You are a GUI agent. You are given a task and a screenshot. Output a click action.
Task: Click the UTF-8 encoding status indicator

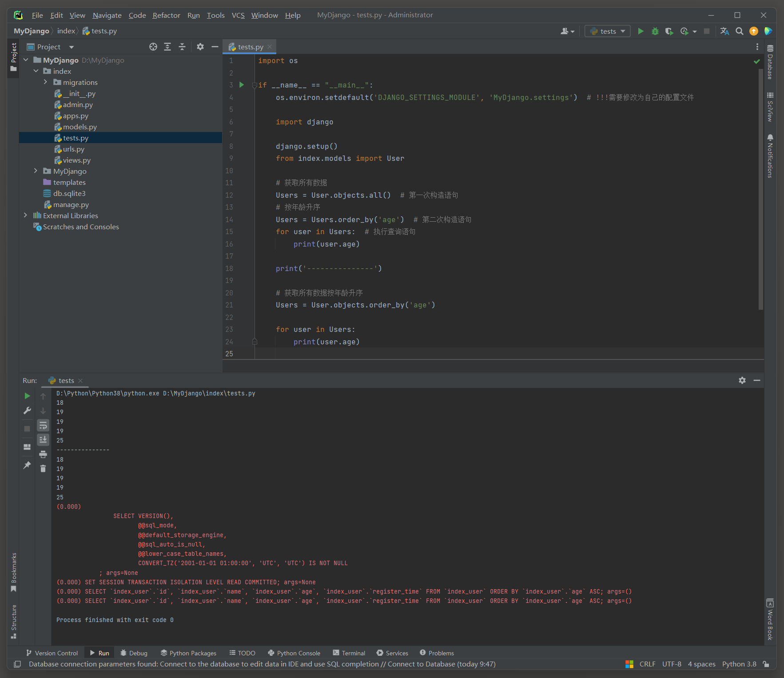pyautogui.click(x=671, y=664)
